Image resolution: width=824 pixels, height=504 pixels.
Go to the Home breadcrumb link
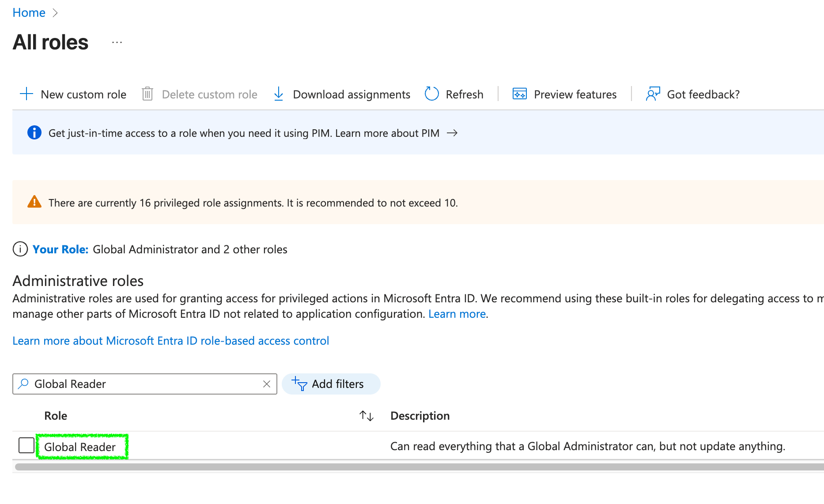tap(29, 13)
